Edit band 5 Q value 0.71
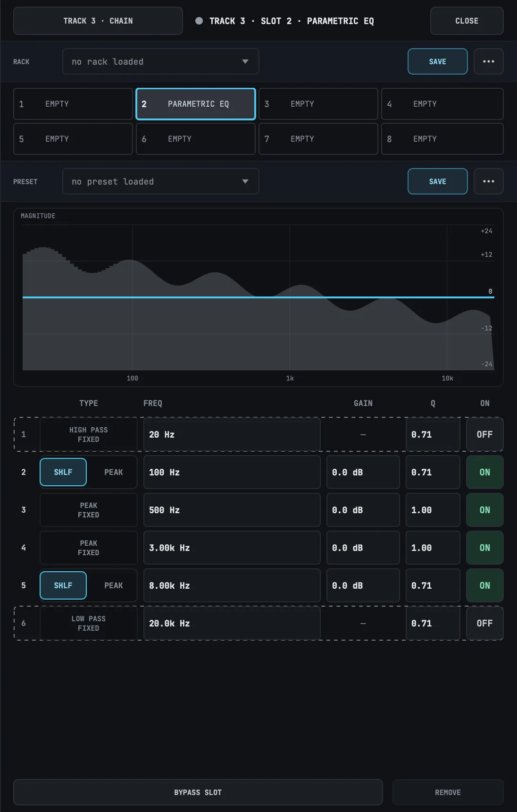 click(433, 585)
